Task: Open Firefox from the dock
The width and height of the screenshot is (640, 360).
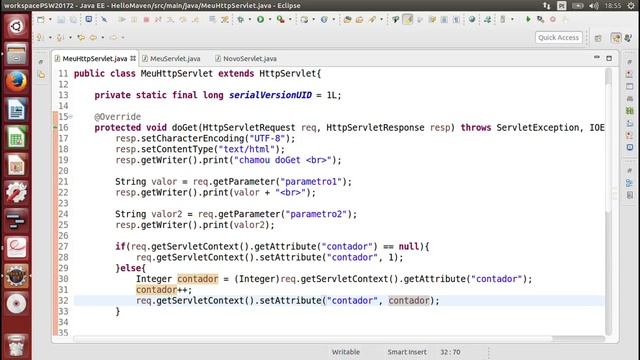Action: 16,81
